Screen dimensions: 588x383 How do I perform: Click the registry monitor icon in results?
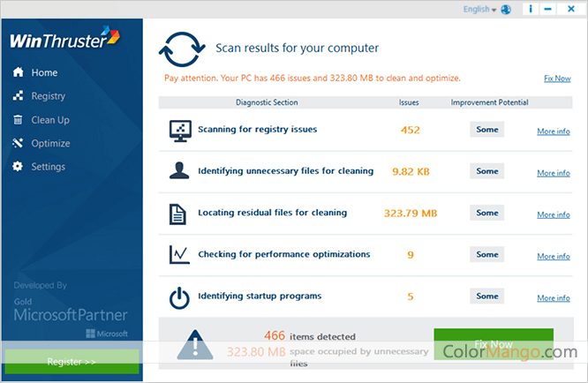180,131
